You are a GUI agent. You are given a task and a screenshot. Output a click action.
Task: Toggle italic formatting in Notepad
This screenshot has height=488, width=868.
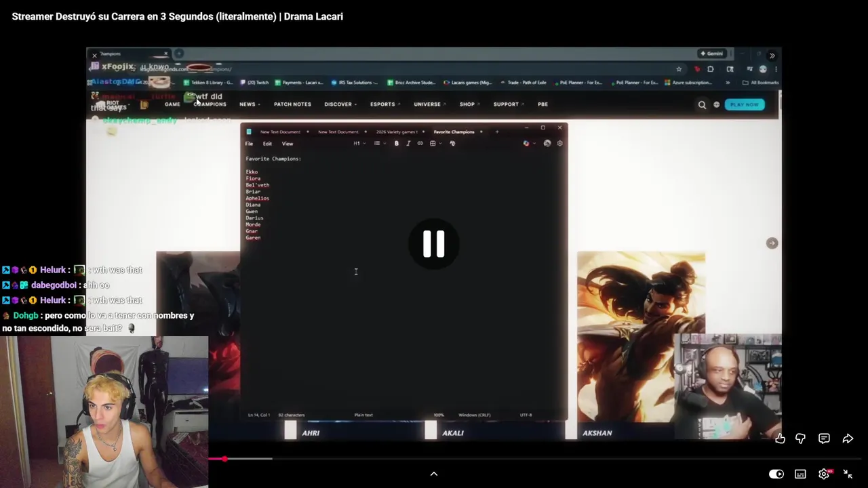tap(408, 144)
